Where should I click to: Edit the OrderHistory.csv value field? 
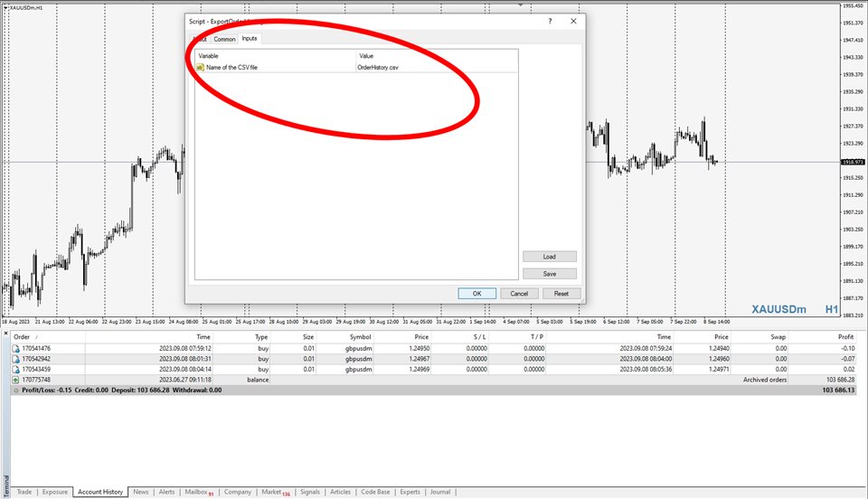click(437, 68)
